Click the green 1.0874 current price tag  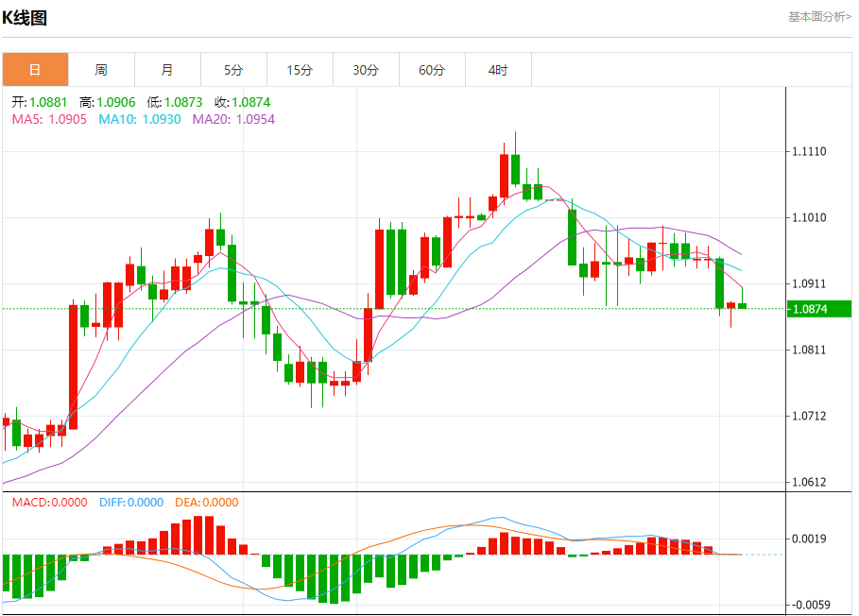819,309
